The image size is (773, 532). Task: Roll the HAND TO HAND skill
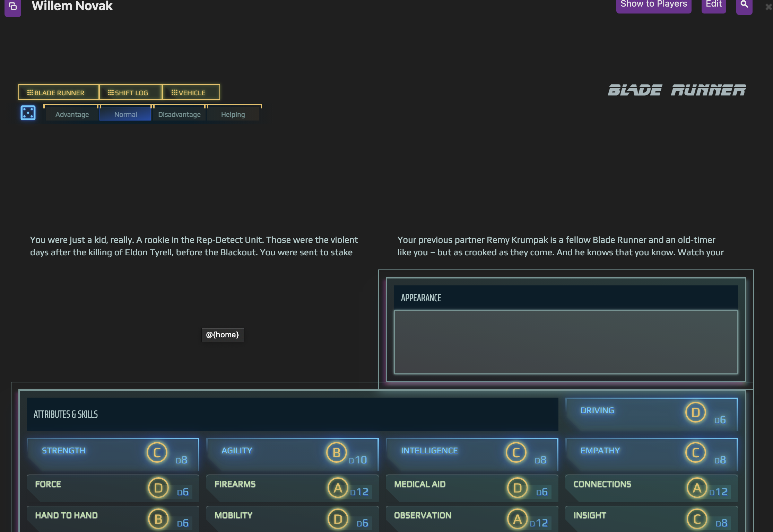tap(66, 515)
